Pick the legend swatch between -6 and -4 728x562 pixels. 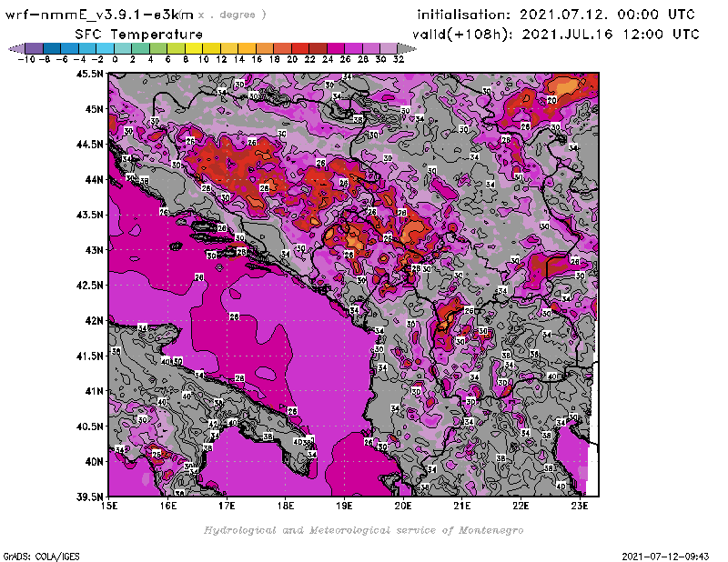70,48
